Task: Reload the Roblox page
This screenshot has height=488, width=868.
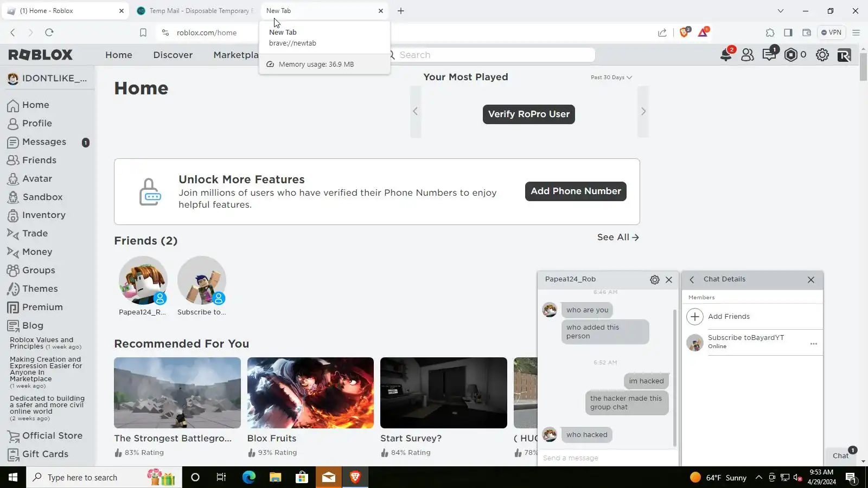Action: 49,33
